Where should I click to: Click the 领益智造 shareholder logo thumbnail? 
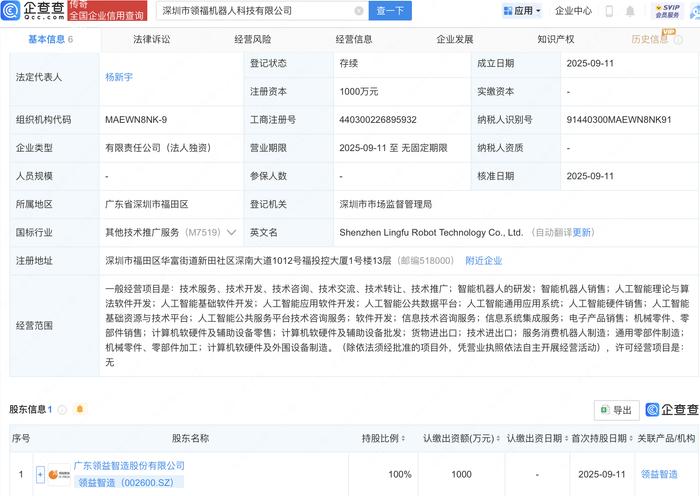click(x=60, y=474)
